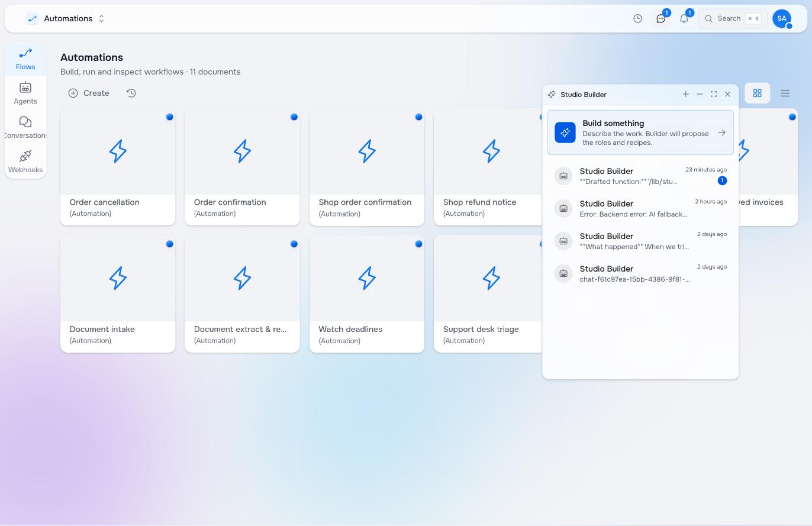Open the Order confirmation automation card

tap(242, 167)
